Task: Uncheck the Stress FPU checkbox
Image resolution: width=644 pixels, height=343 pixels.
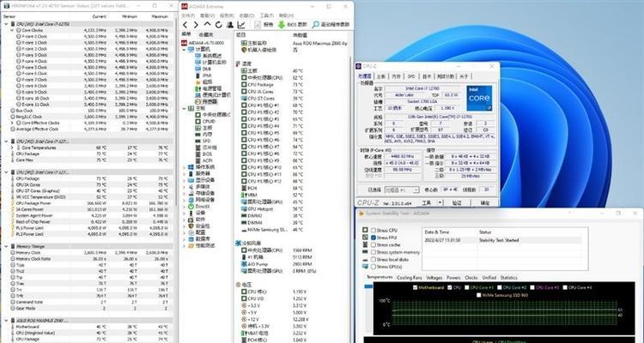Action: pos(374,238)
